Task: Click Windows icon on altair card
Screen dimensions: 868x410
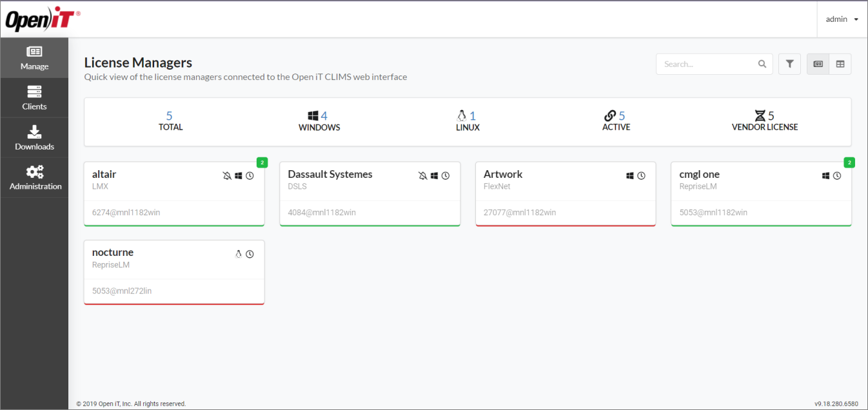Action: (239, 175)
